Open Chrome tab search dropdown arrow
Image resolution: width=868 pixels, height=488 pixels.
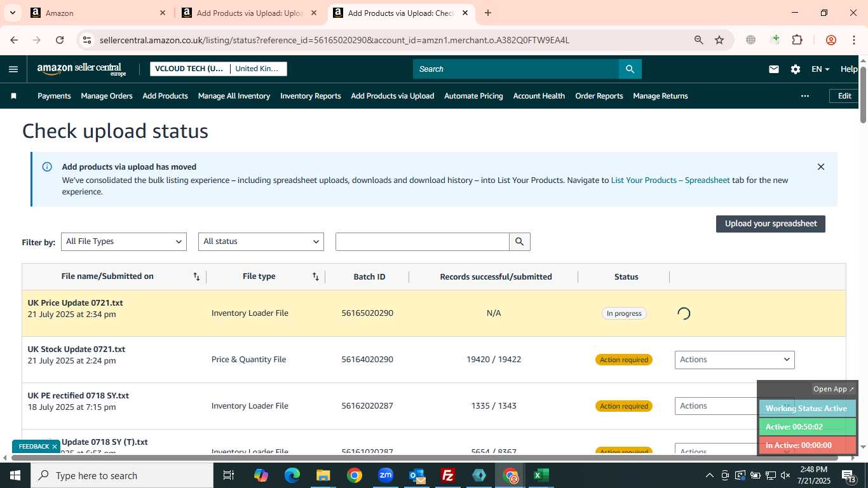click(12, 13)
